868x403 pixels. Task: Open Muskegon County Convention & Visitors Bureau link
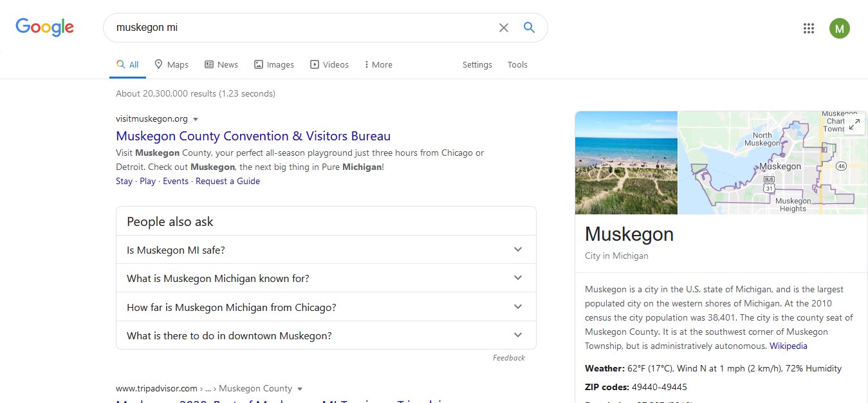[253, 136]
